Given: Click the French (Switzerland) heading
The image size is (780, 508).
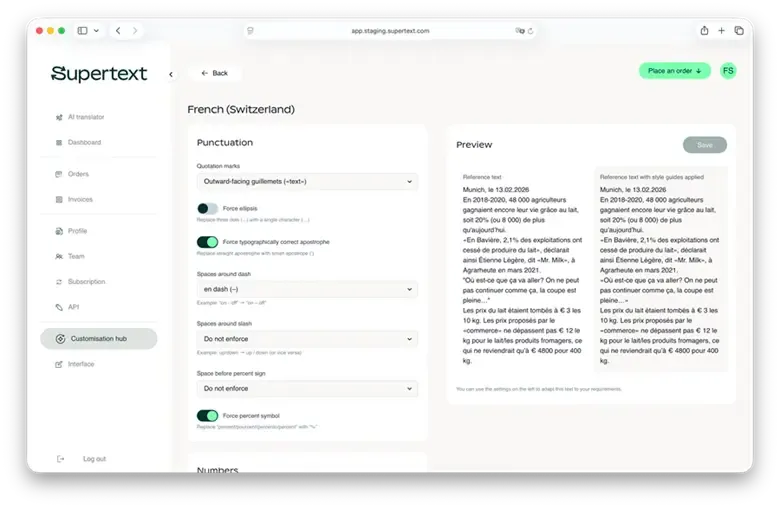Looking at the screenshot, I should point(241,109).
